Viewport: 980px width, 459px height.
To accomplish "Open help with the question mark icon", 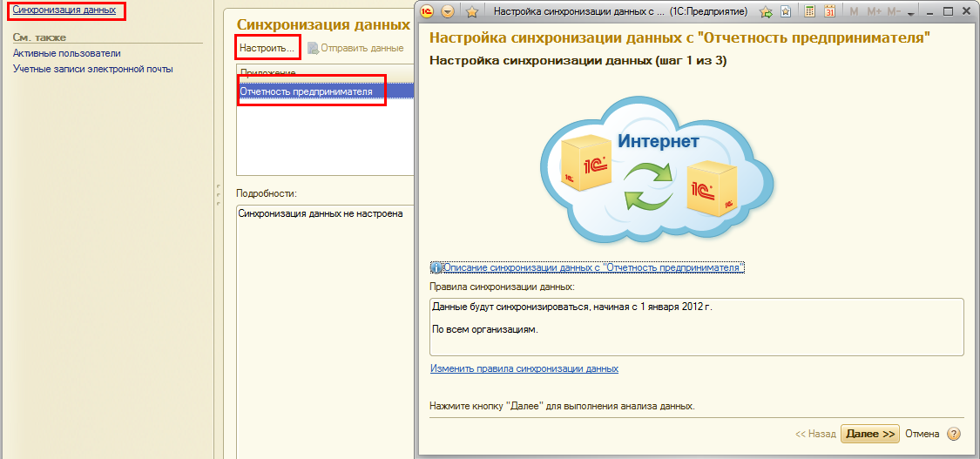I will [x=953, y=434].
